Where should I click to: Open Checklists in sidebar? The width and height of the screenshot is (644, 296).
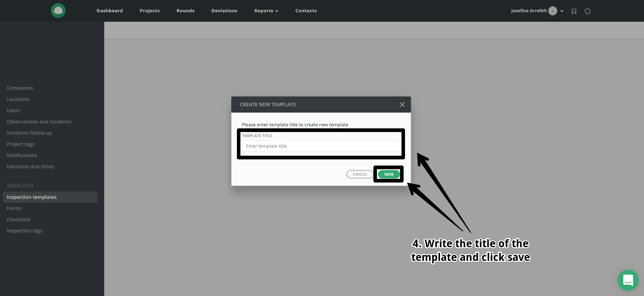pyautogui.click(x=19, y=220)
